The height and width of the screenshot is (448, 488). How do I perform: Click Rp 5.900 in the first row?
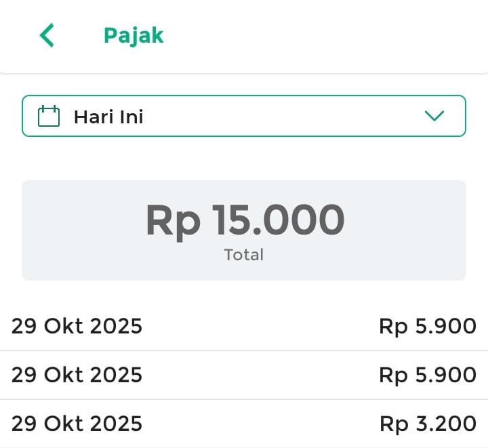[428, 327]
